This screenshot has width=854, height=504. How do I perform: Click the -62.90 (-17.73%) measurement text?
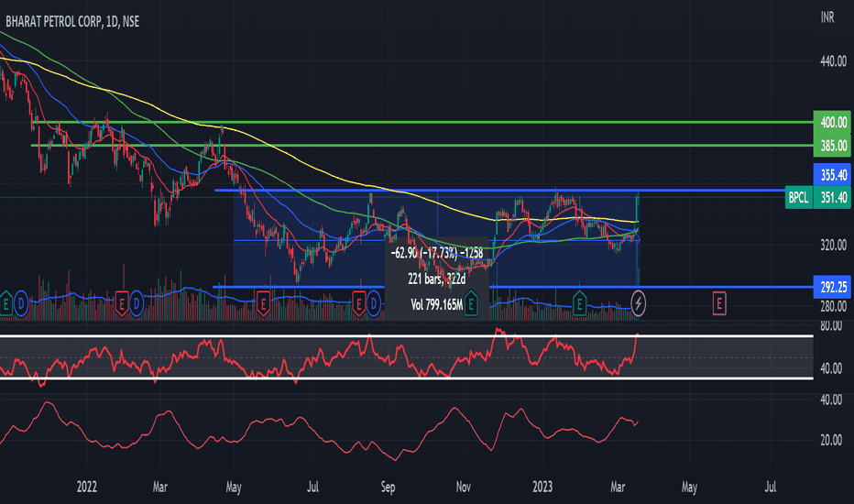[x=437, y=253]
